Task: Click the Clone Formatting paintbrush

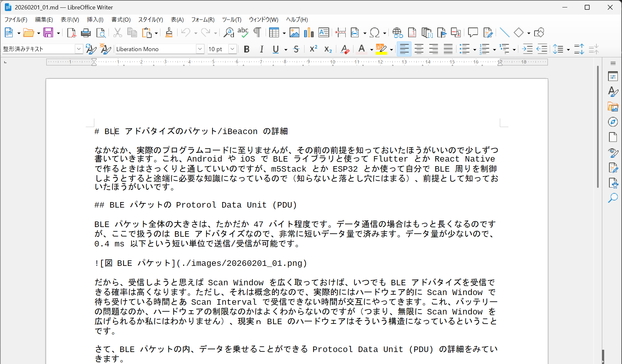Action: coord(169,33)
